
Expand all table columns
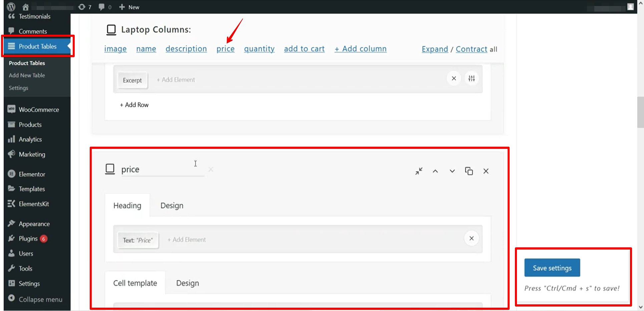tap(435, 49)
